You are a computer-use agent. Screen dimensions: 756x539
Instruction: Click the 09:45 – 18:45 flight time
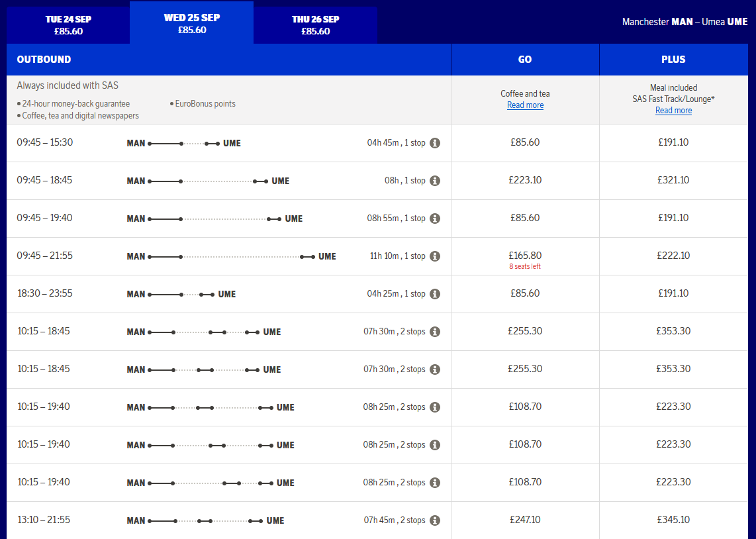coord(44,180)
